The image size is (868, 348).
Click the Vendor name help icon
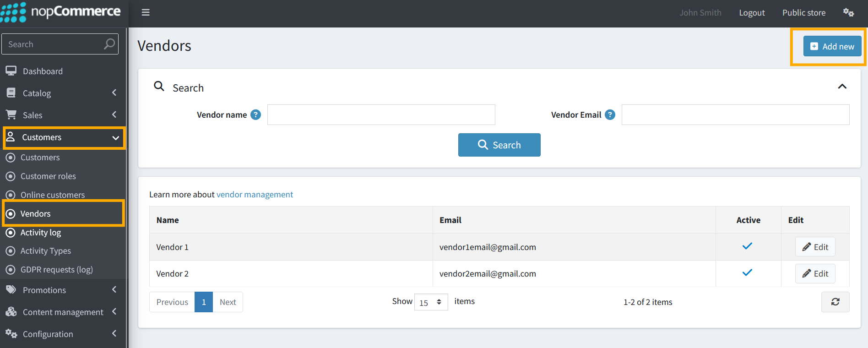[x=256, y=115]
